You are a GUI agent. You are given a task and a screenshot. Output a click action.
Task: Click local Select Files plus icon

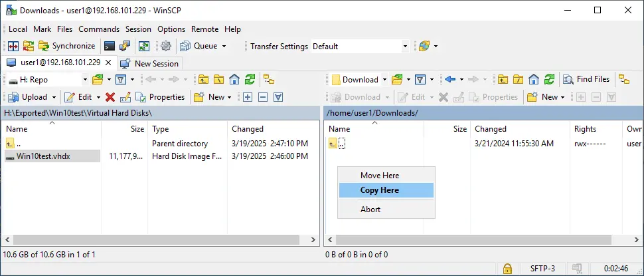click(x=248, y=97)
